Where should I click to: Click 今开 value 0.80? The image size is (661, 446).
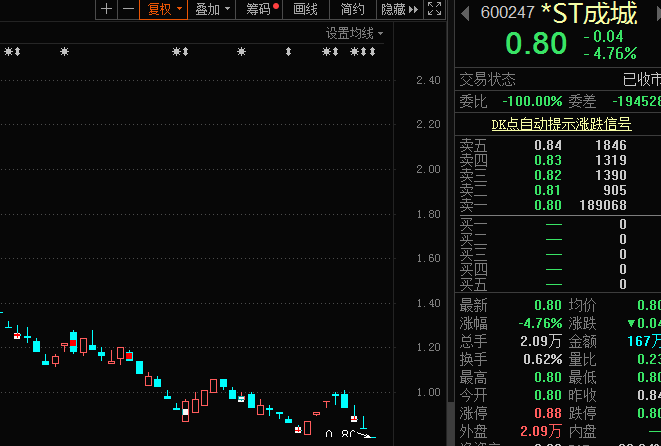548,395
